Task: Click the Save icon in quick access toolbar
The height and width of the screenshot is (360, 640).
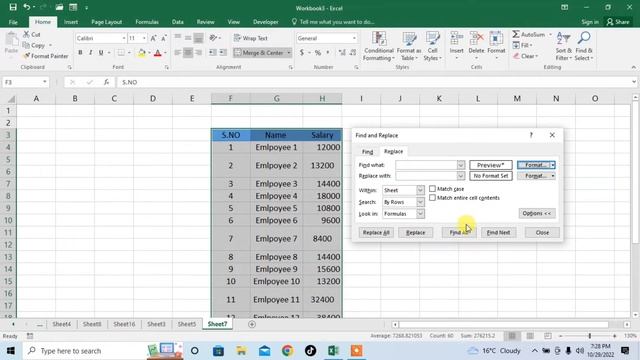Action: pos(13,7)
